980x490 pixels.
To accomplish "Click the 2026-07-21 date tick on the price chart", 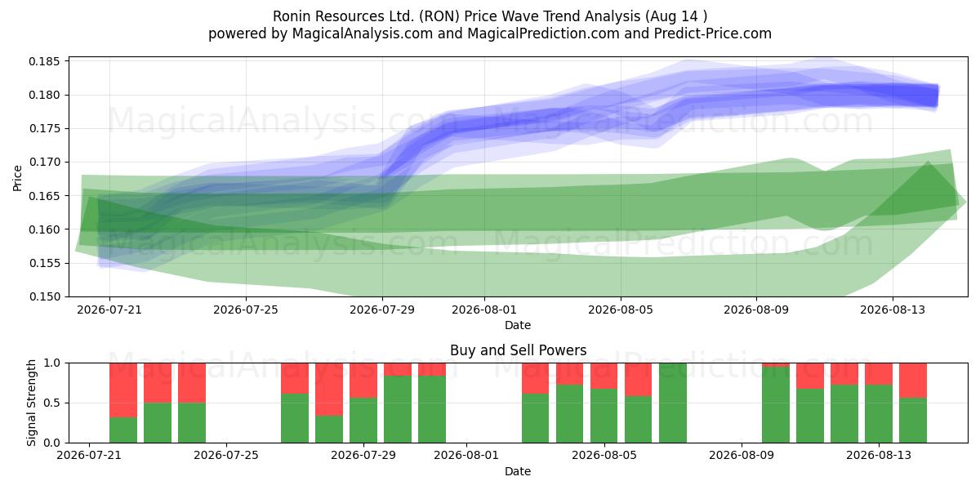I will click(109, 310).
